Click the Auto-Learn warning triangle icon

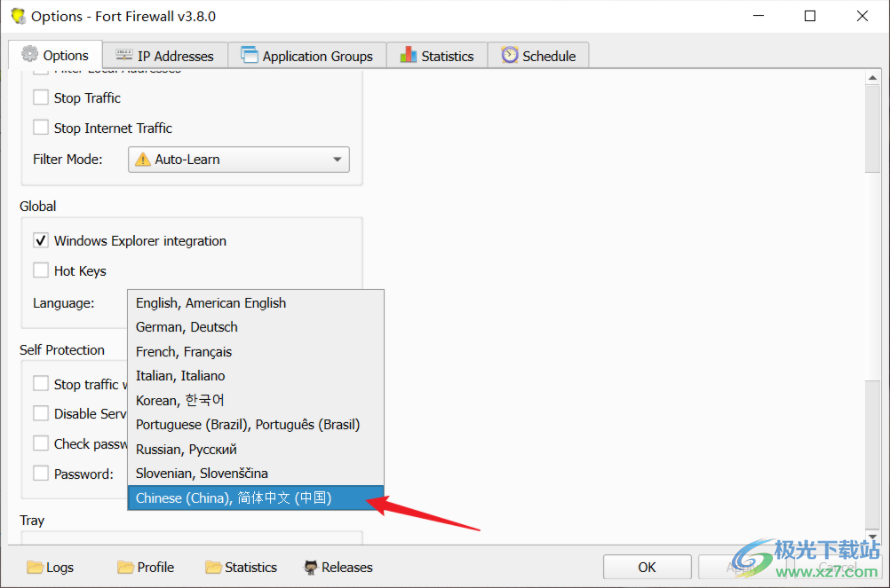pos(143,160)
